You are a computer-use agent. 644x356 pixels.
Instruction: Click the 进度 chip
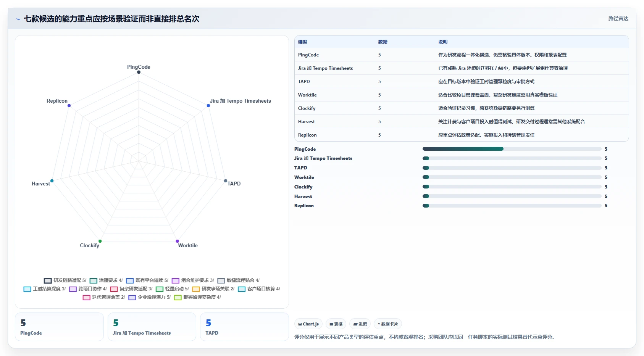coord(360,324)
